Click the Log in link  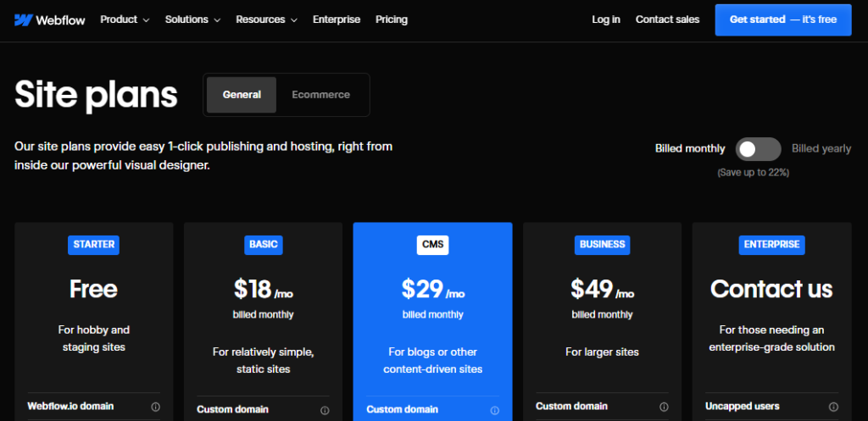click(606, 19)
